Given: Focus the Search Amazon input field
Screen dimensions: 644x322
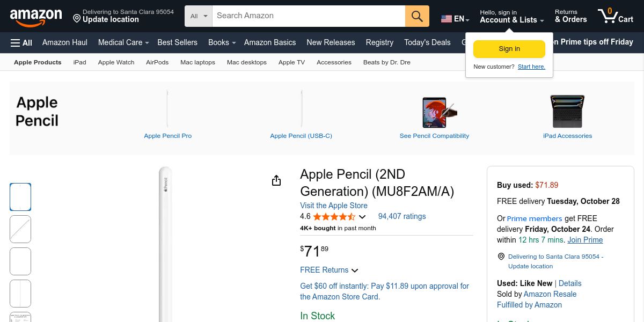Looking at the screenshot, I should pos(309,16).
